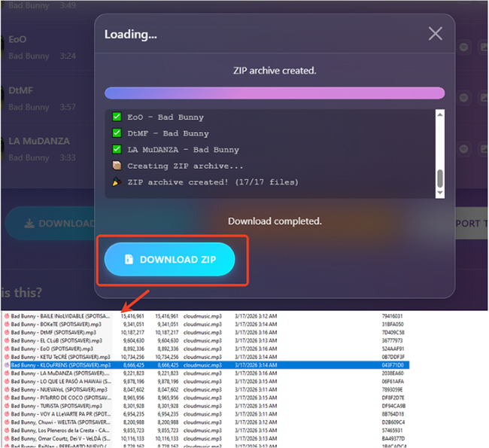Click the CRC value 79416031

[x=392, y=316]
